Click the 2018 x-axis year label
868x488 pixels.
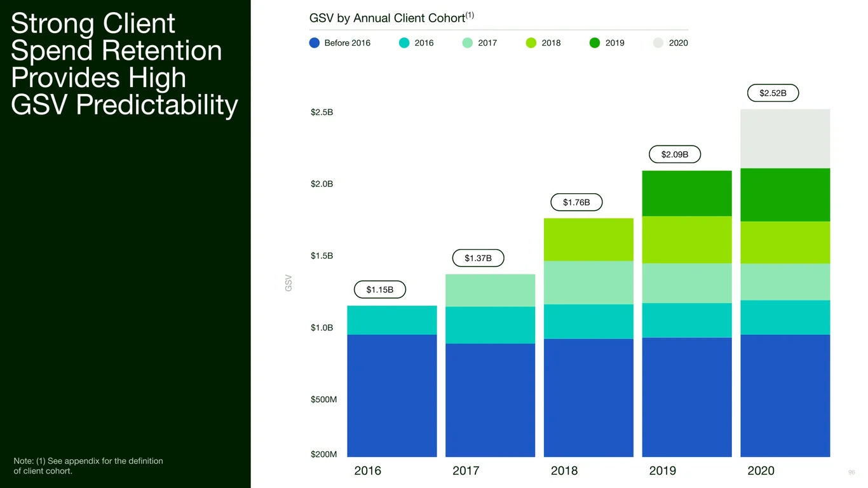pos(564,471)
